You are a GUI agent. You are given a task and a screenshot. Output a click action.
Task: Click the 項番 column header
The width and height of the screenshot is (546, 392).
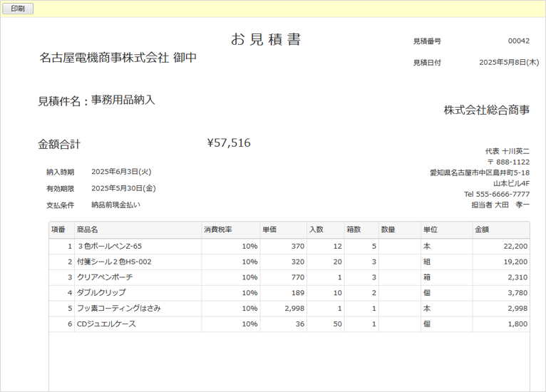[58, 229]
